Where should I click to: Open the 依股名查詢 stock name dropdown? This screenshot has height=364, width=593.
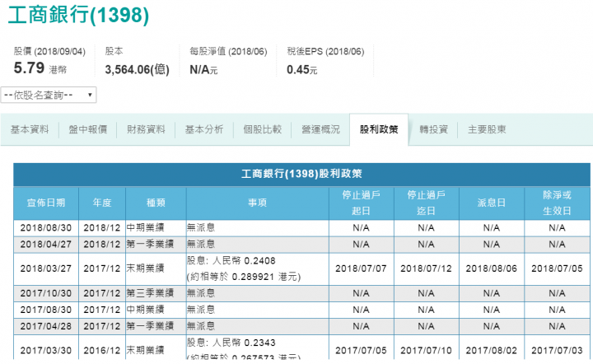coord(49,95)
